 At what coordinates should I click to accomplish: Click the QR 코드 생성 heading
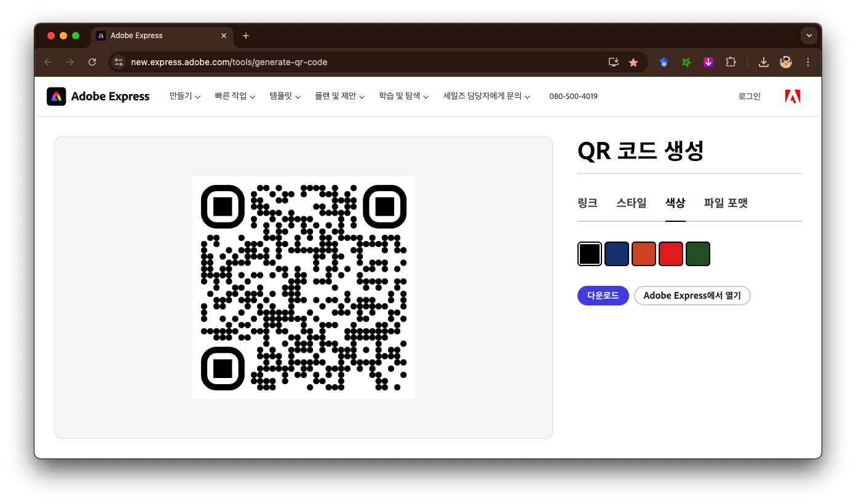click(641, 151)
